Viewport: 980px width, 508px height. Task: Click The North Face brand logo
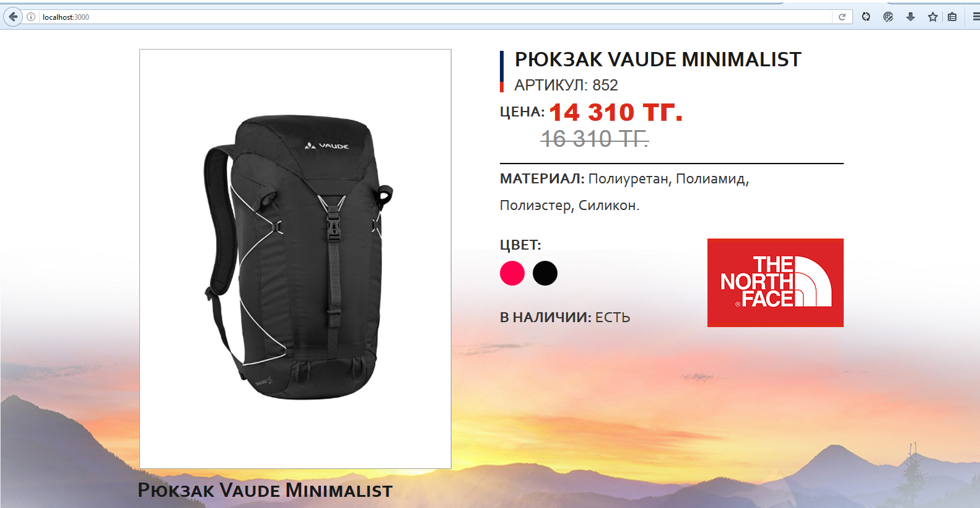click(776, 282)
